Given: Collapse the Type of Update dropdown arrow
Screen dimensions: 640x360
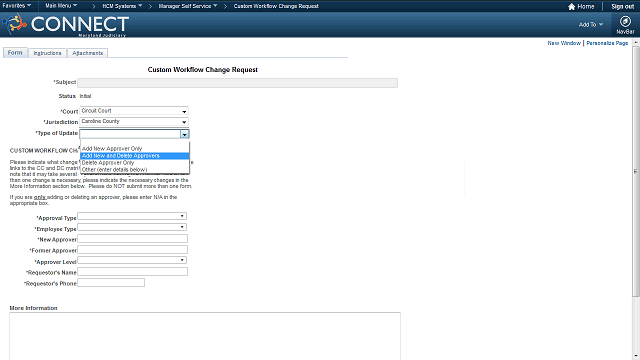Looking at the screenshot, I should click(x=184, y=134).
